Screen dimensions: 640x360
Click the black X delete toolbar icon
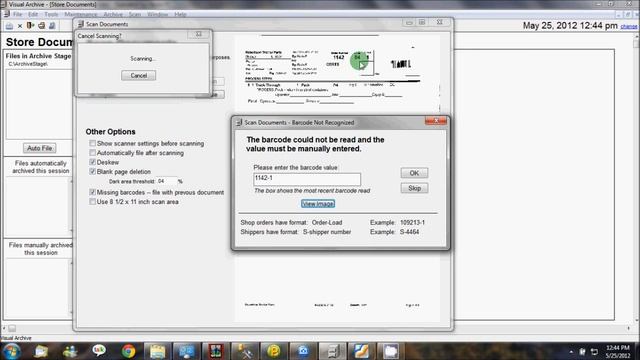click(20, 26)
